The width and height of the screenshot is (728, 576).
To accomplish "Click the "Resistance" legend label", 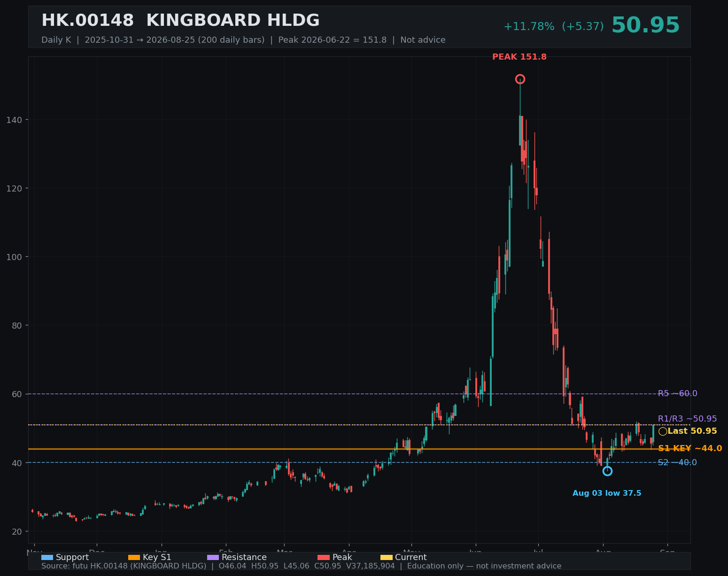I will 244,558.
